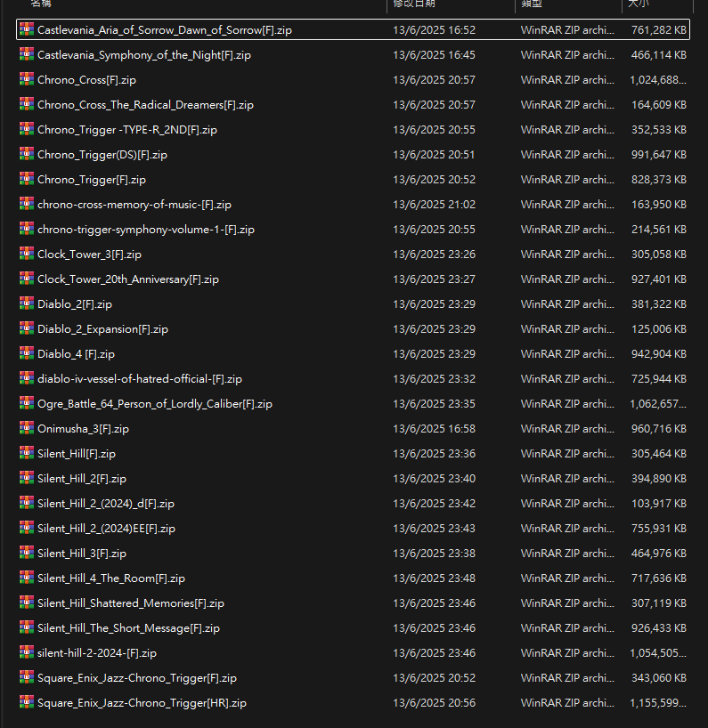708x728 pixels.
Task: Click the zip icon beside Diablo_4 [F].zip
Action: tap(27, 353)
